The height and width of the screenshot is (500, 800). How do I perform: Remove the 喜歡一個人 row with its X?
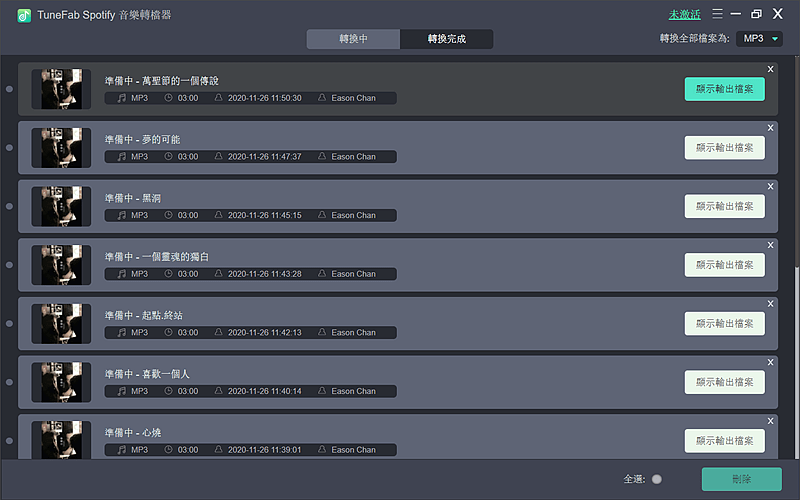(x=770, y=362)
